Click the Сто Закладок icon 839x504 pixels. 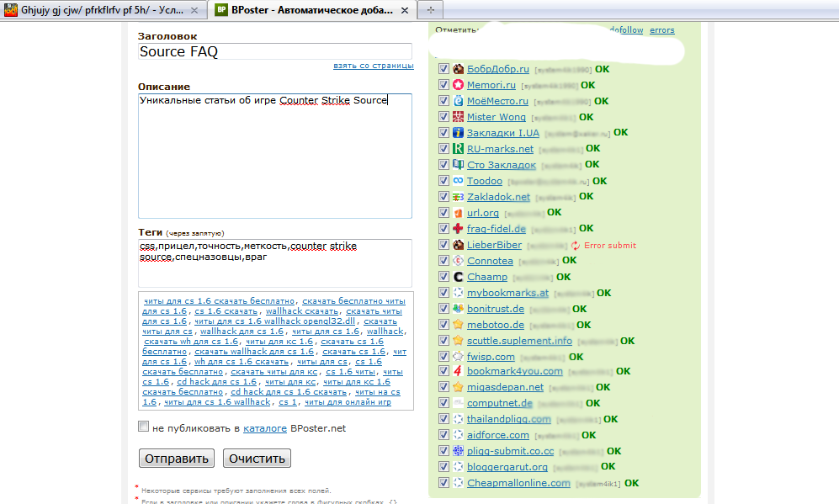click(458, 164)
